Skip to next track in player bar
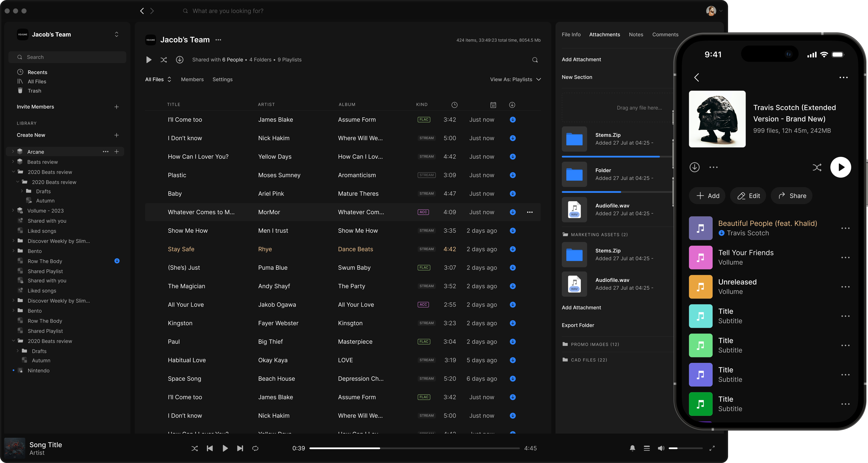The height and width of the screenshot is (463, 868). coord(240,448)
